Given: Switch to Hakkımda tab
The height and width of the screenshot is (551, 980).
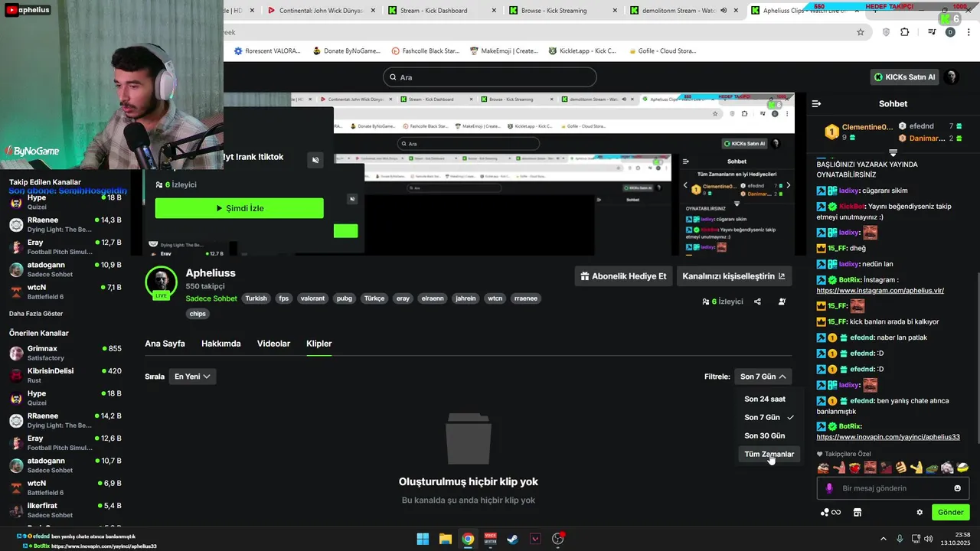Looking at the screenshot, I should click(220, 344).
